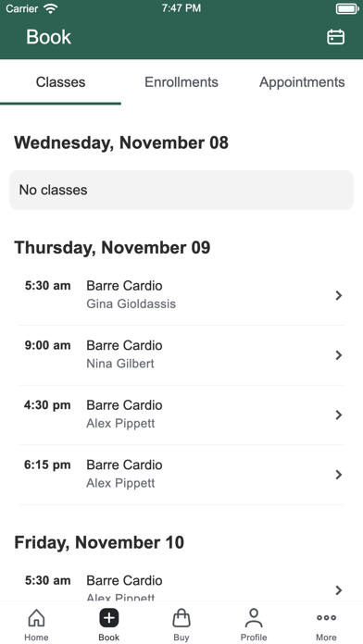Switch to the Appointments tab

[x=302, y=82]
